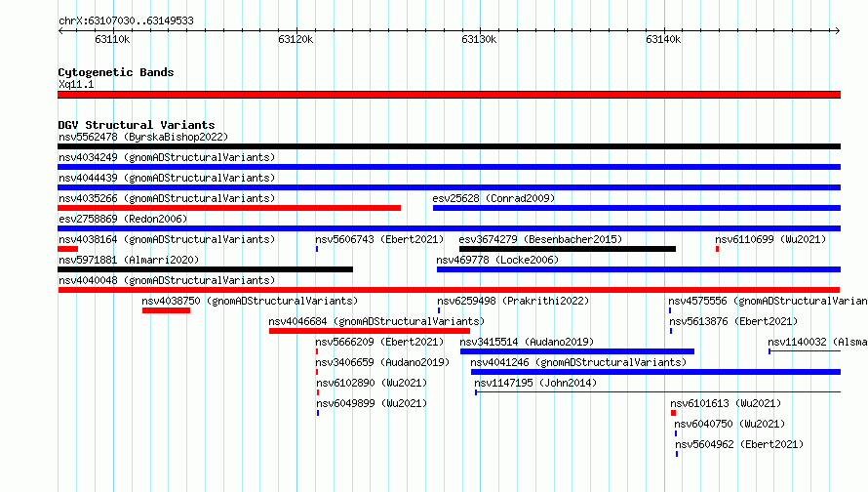Click nsv6110699 (Wu2021) label
Screen dimensions: 868x492
click(x=770, y=239)
